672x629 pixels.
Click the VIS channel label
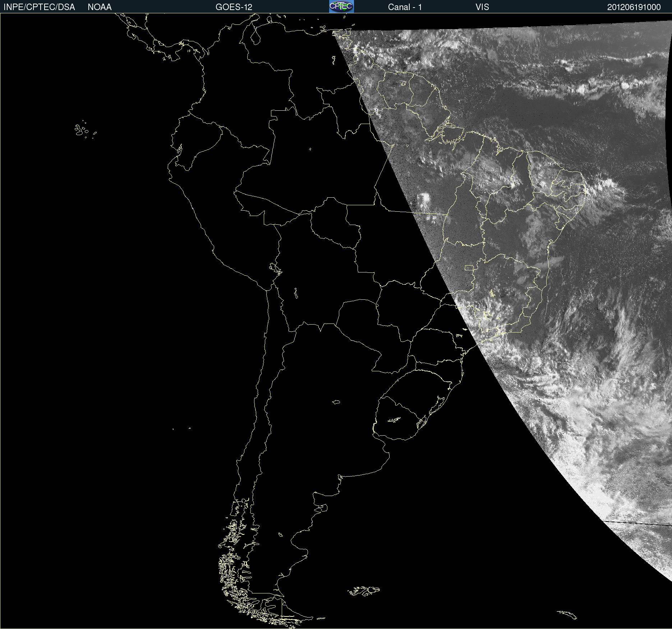[x=482, y=7]
